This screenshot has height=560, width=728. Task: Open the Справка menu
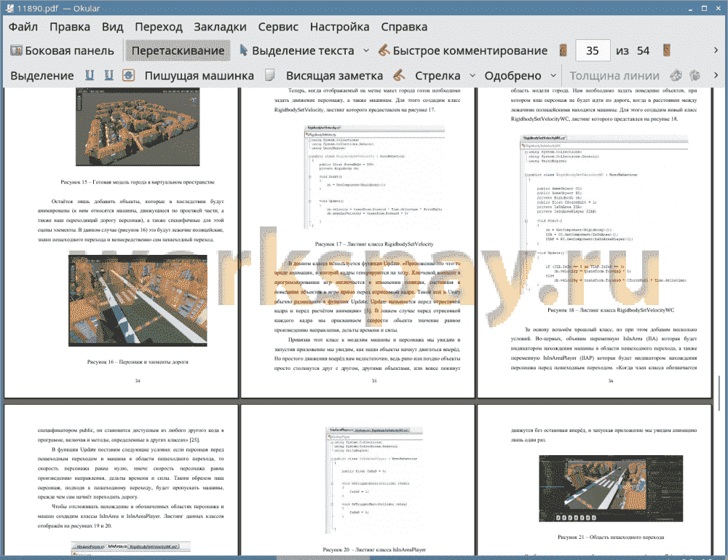click(404, 27)
